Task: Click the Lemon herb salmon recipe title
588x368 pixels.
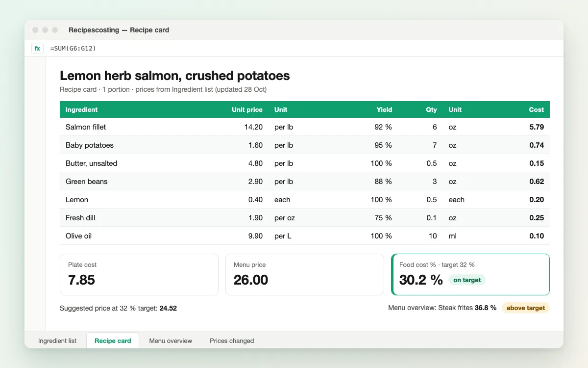Action: (174, 76)
